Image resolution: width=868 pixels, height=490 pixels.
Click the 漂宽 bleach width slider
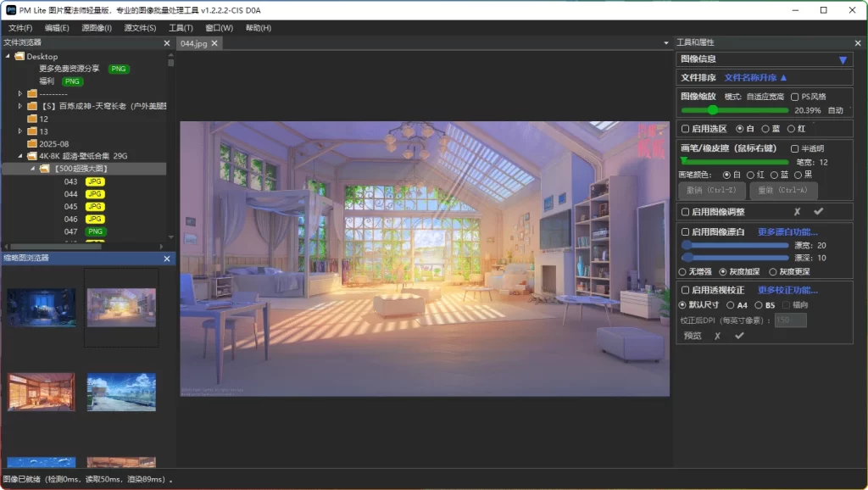tap(735, 245)
